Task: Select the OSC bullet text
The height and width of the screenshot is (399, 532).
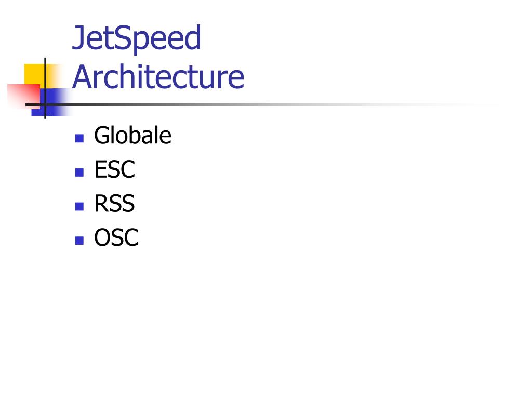Action: [x=116, y=237]
